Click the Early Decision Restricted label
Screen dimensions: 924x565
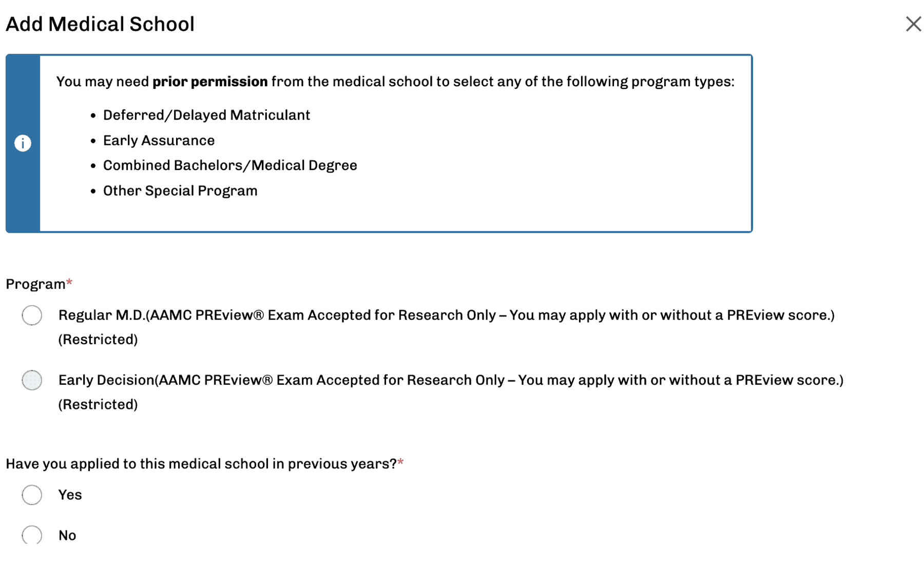point(99,404)
